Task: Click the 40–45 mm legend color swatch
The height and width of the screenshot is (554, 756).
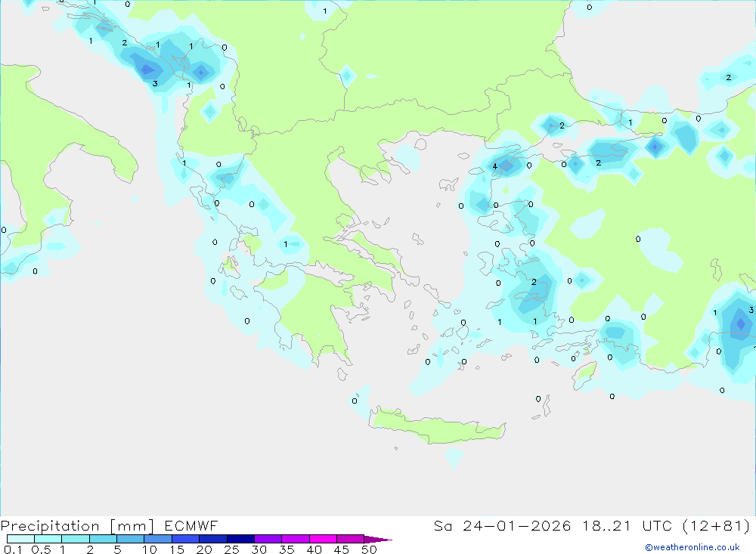Action: pyautogui.click(x=323, y=539)
